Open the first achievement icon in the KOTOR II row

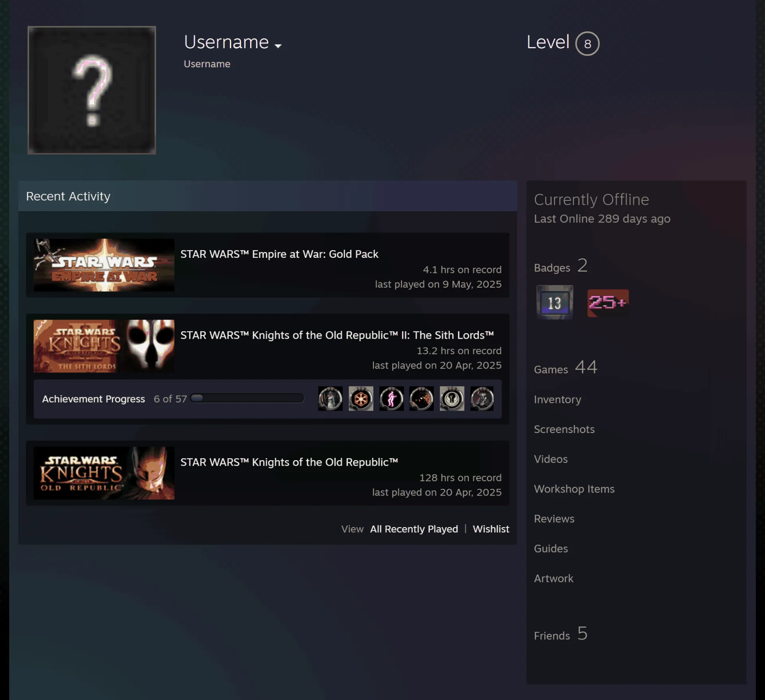330,398
